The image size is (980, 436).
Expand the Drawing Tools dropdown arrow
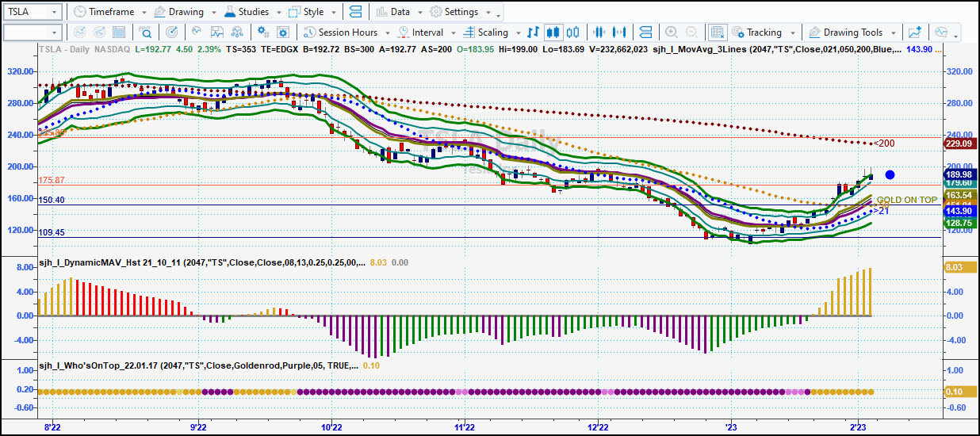point(893,33)
